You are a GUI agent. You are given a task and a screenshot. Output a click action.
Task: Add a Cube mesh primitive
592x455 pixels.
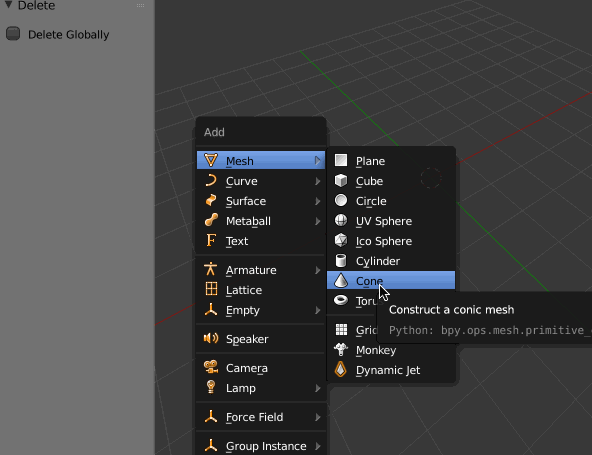pyautogui.click(x=391, y=181)
